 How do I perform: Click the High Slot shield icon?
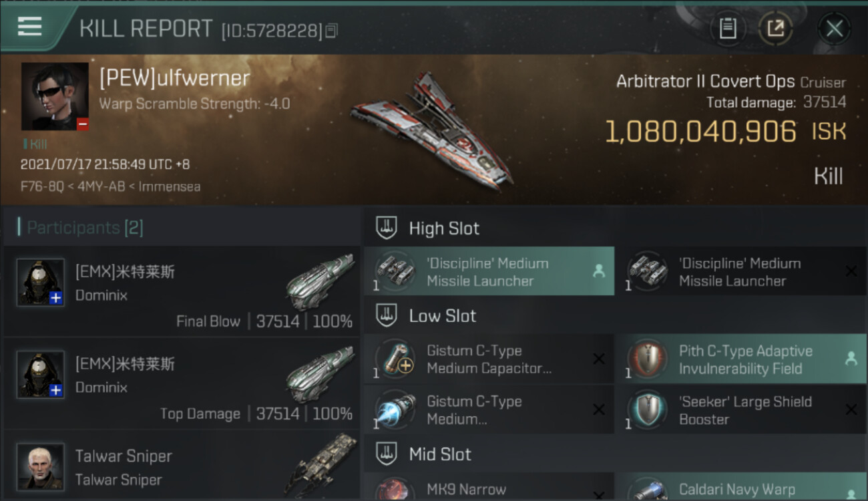(x=387, y=228)
